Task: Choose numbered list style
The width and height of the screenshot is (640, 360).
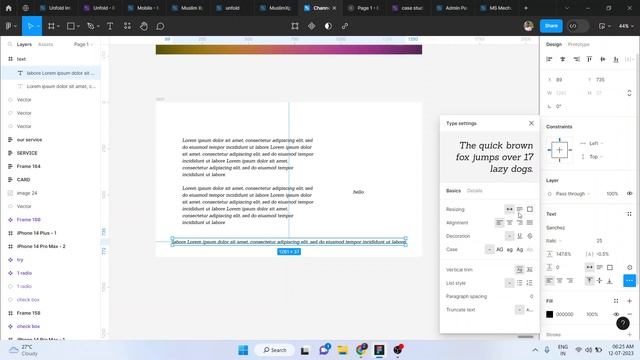Action: click(530, 283)
